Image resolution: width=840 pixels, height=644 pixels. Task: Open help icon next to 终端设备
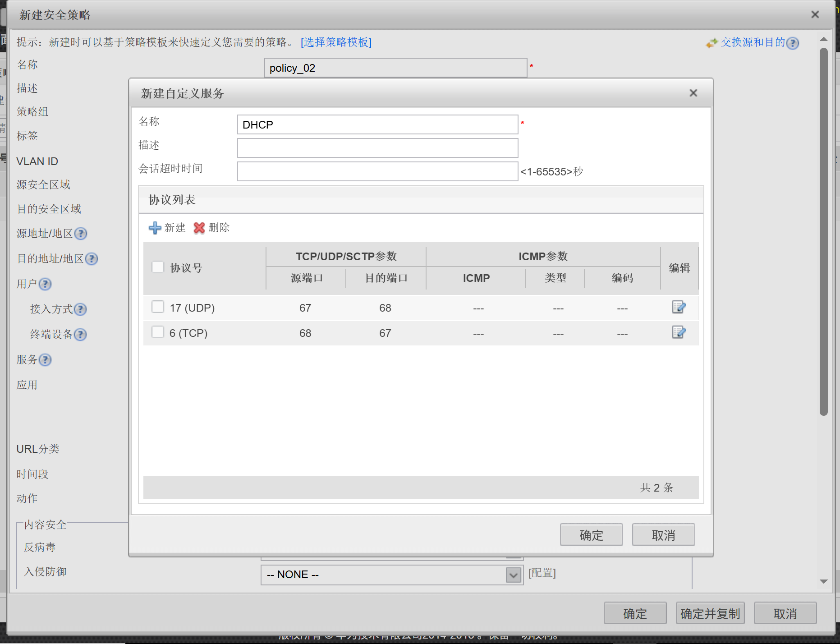pos(80,334)
